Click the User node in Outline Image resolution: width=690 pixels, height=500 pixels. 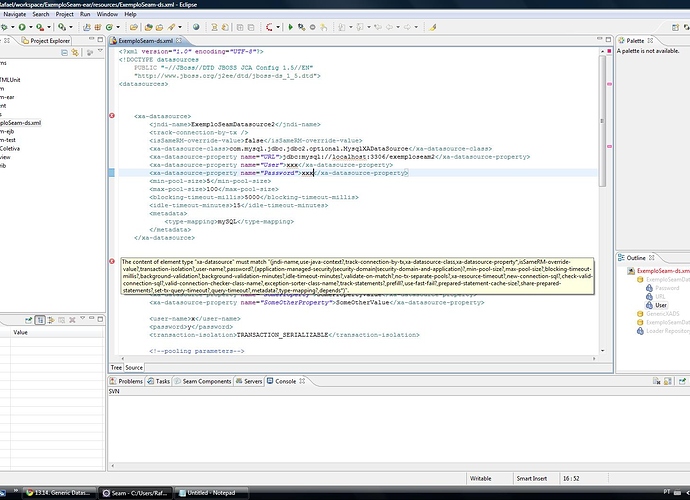coord(661,305)
